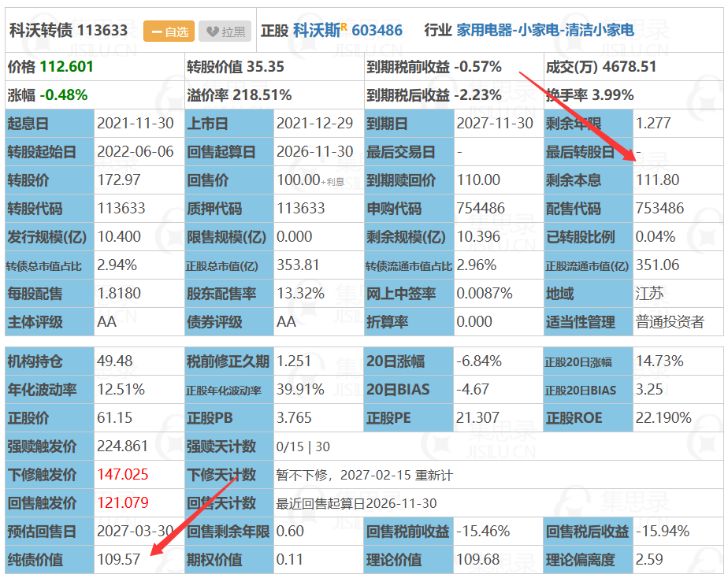Click the 剩余本息 value 111.80

(657, 180)
